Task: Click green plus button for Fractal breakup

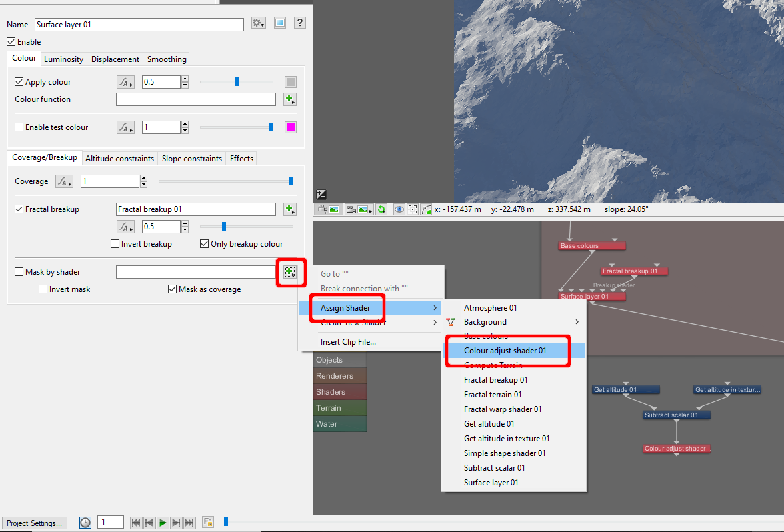Action: click(x=289, y=209)
